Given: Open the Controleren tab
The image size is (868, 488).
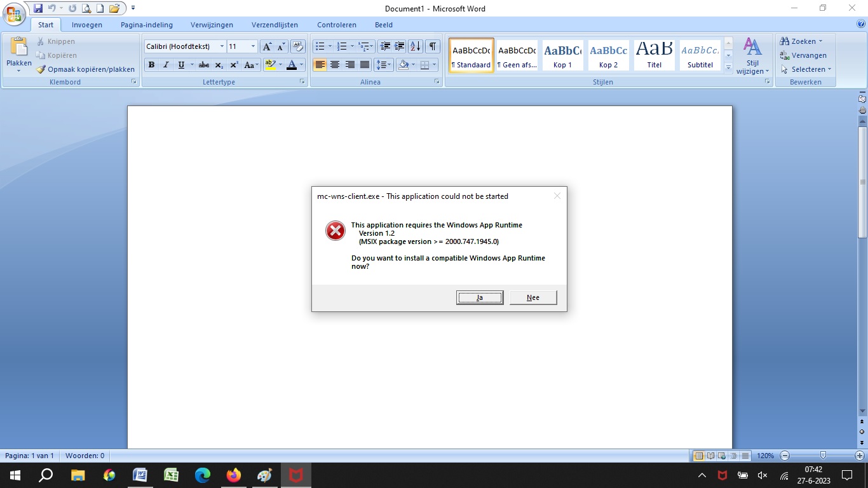Looking at the screenshot, I should pyautogui.click(x=337, y=25).
